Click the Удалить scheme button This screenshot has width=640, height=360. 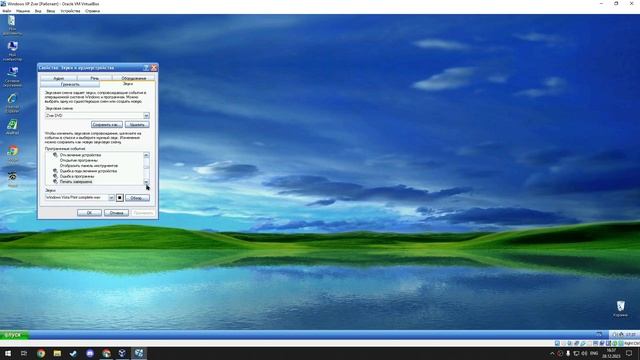[x=137, y=124]
